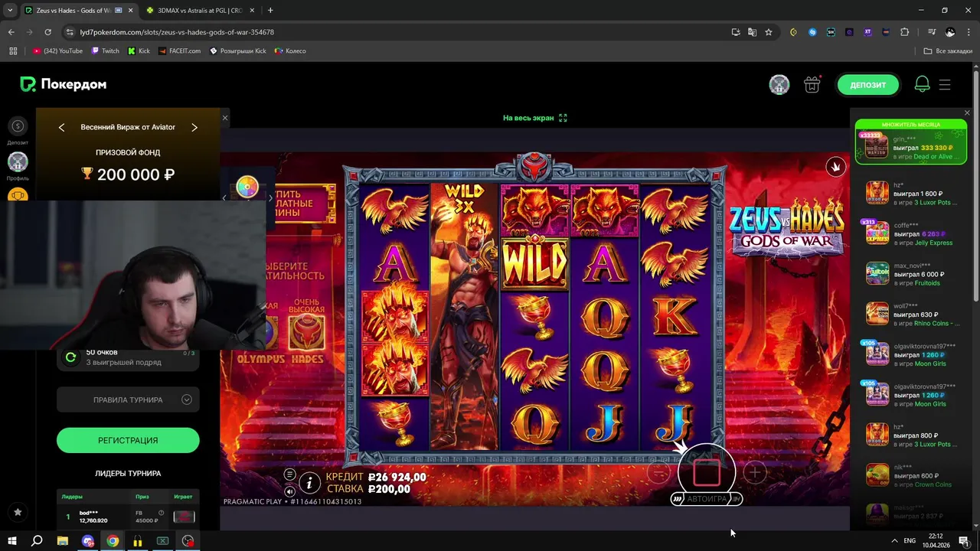Open the Депозит sidebar icon
The width and height of the screenshot is (980, 551).
click(x=18, y=131)
